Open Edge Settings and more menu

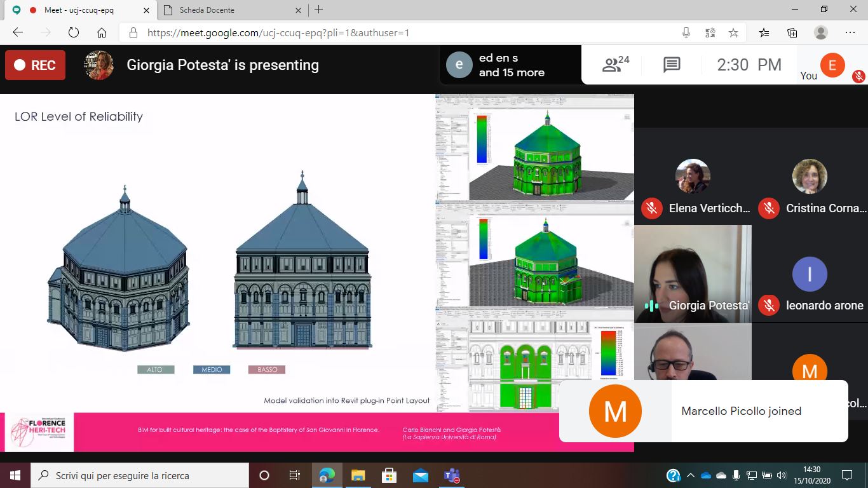[850, 33]
